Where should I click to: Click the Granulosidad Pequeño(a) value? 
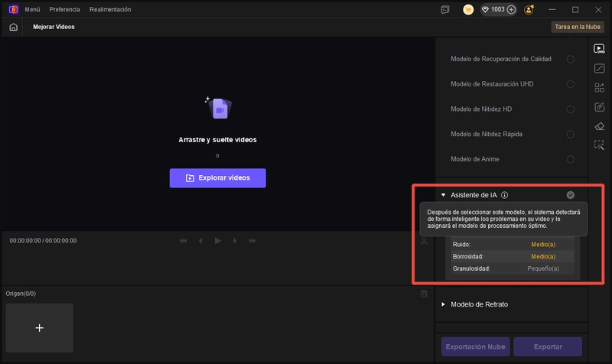(543, 269)
